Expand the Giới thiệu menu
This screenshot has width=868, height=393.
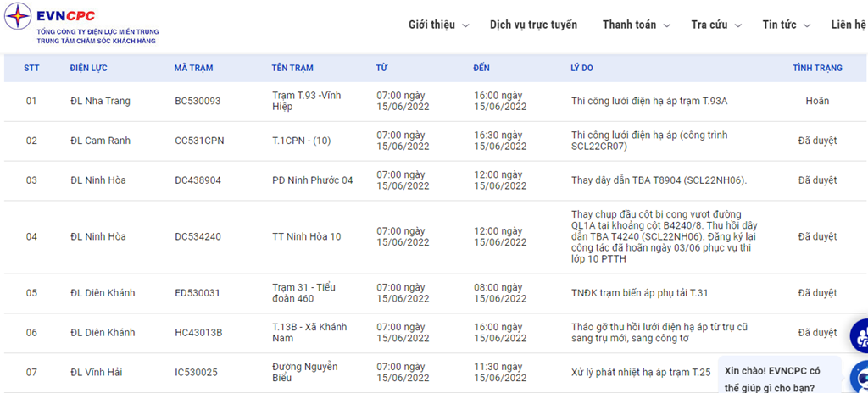[x=438, y=25]
